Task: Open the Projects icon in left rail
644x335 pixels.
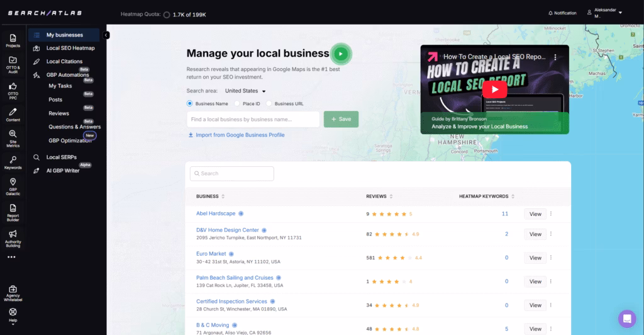Action: (x=13, y=40)
